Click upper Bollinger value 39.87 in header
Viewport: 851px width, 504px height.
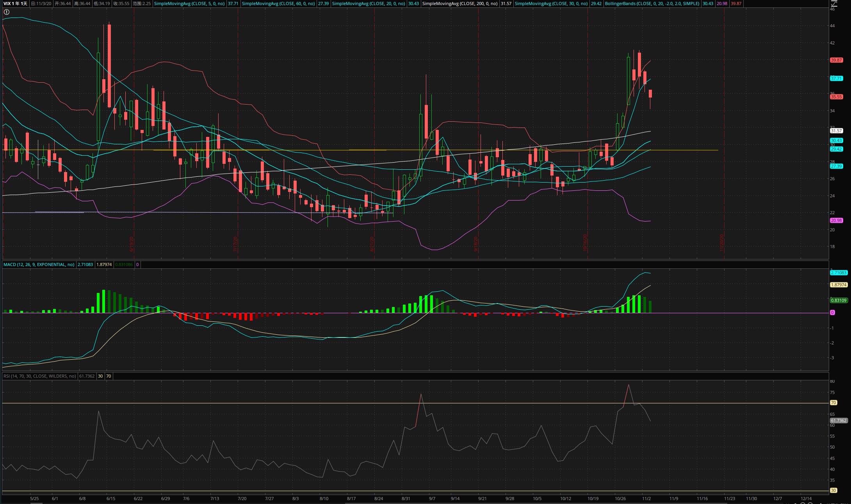(x=736, y=4)
